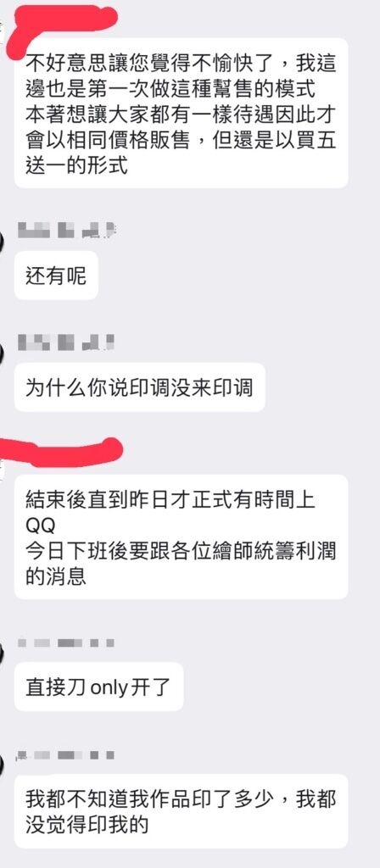
Task: Open the avatar beside 为什么你说印调没来印调
Action: tap(2, 353)
